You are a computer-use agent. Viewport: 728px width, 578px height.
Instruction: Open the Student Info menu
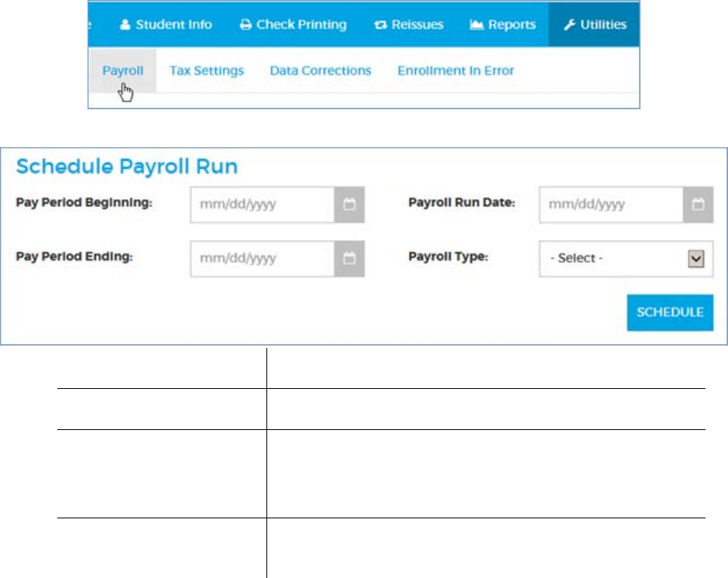166,25
